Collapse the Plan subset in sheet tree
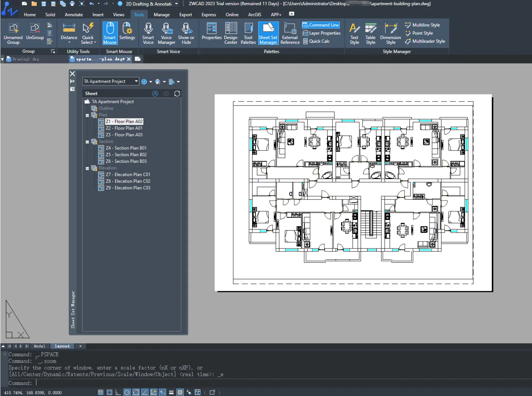 pos(87,115)
